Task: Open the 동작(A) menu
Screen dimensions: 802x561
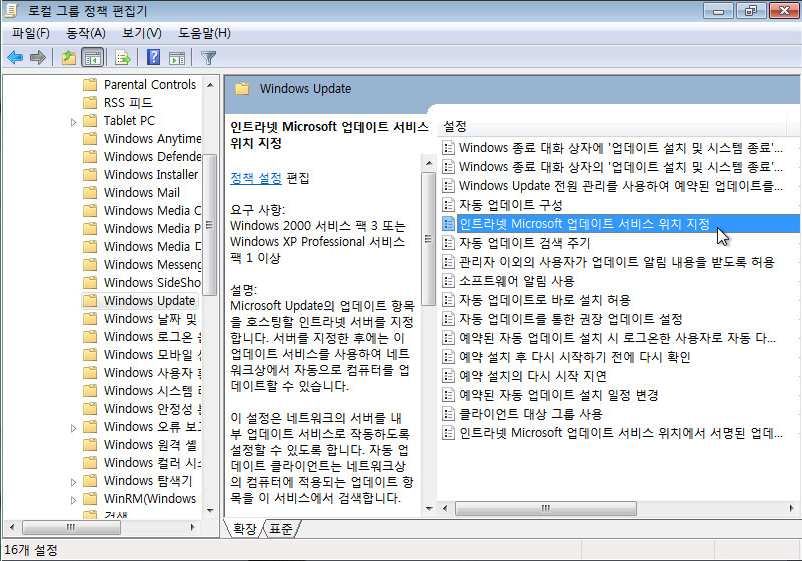Action: pos(86,33)
